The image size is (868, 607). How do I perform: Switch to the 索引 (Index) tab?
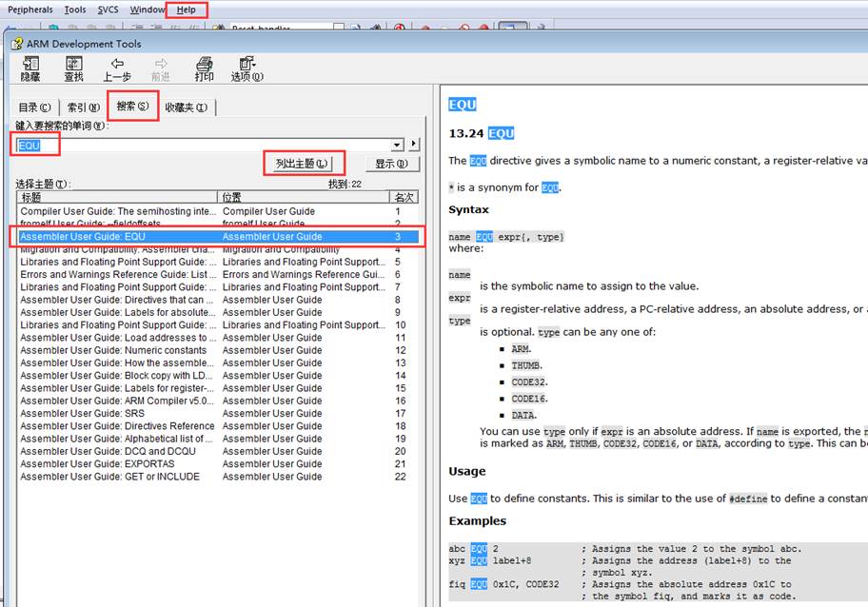[84, 108]
